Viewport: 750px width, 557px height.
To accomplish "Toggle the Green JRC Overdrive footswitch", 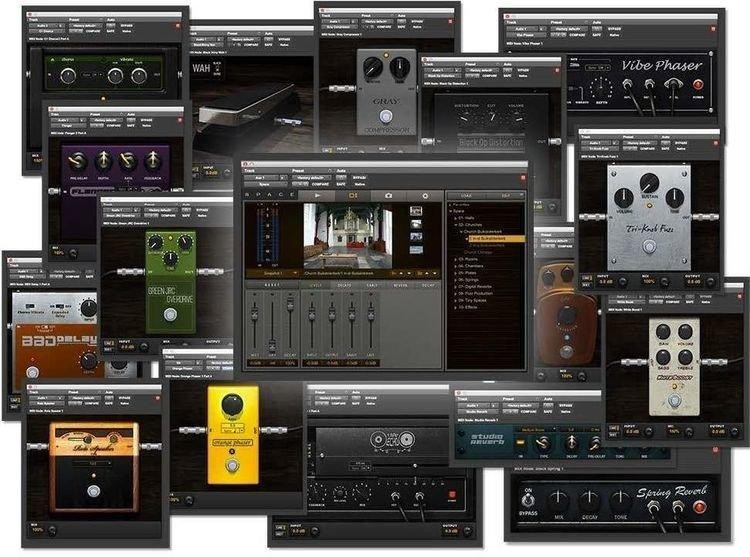I will (x=170, y=315).
